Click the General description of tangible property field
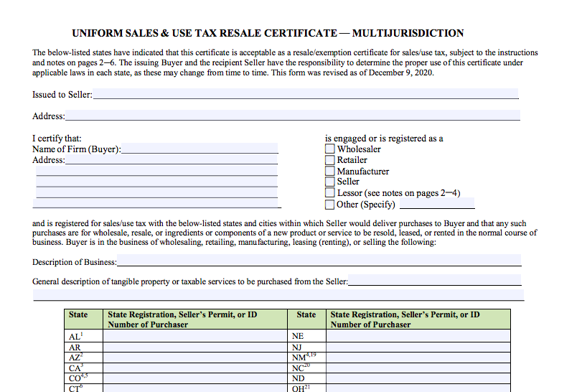The image size is (582, 392). tap(434, 281)
